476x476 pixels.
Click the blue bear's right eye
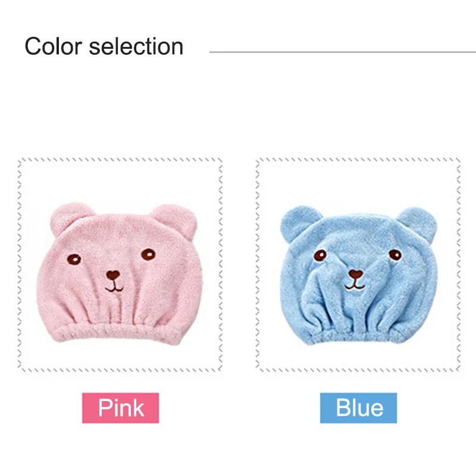click(x=395, y=255)
